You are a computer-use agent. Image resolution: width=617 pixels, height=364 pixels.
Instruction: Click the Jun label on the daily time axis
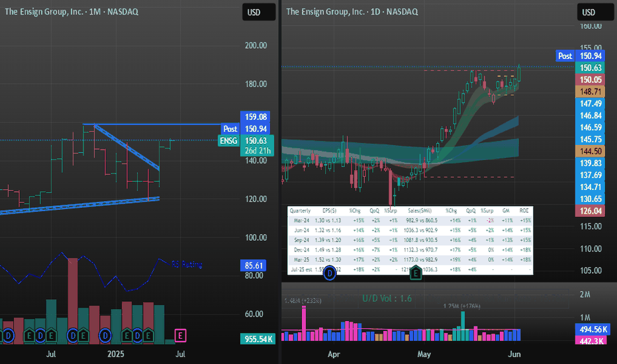514,354
